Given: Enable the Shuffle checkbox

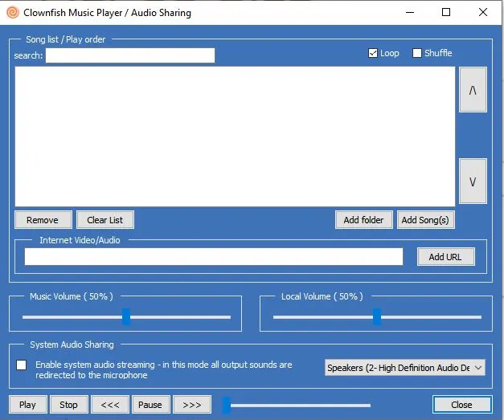Looking at the screenshot, I should (x=417, y=53).
